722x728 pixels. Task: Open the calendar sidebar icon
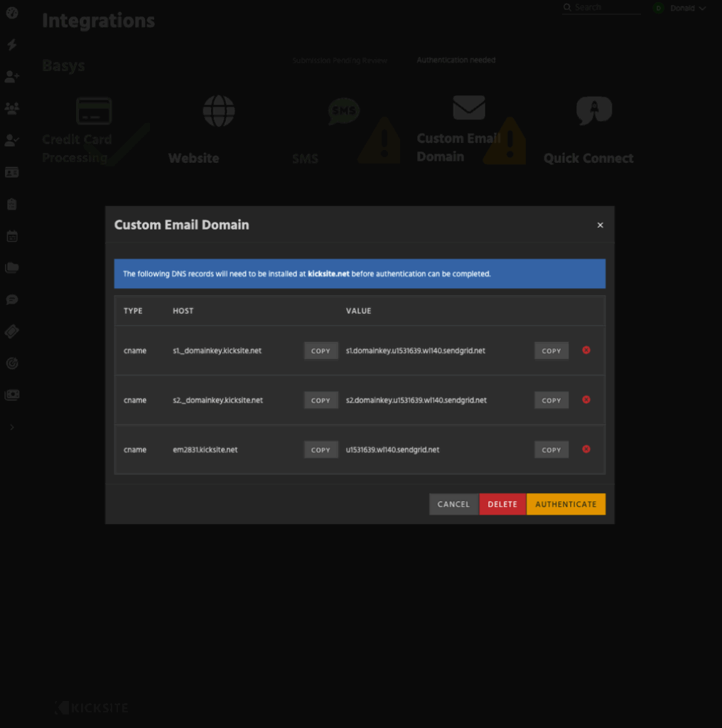pos(12,236)
